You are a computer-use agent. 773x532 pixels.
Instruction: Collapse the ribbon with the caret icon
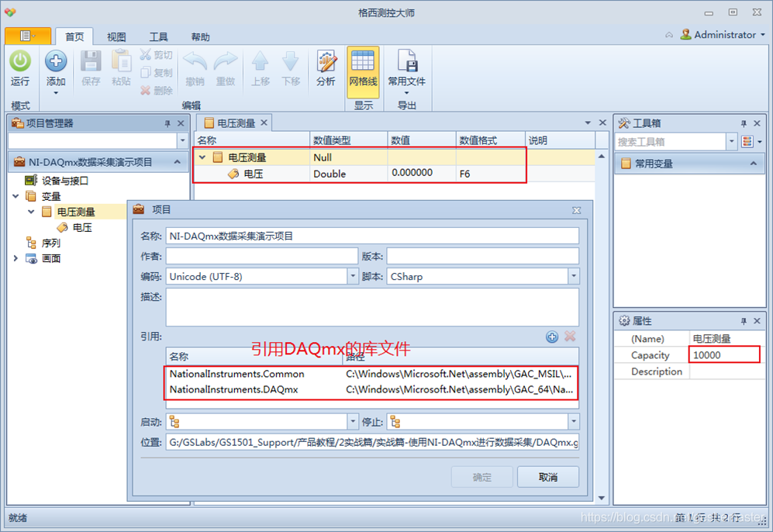point(669,35)
